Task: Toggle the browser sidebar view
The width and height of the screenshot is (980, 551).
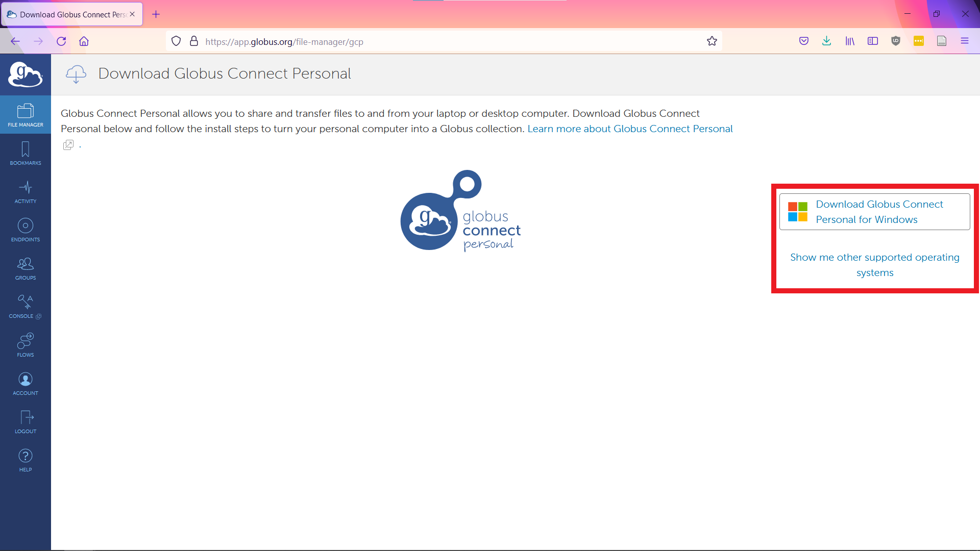Action: click(x=873, y=41)
